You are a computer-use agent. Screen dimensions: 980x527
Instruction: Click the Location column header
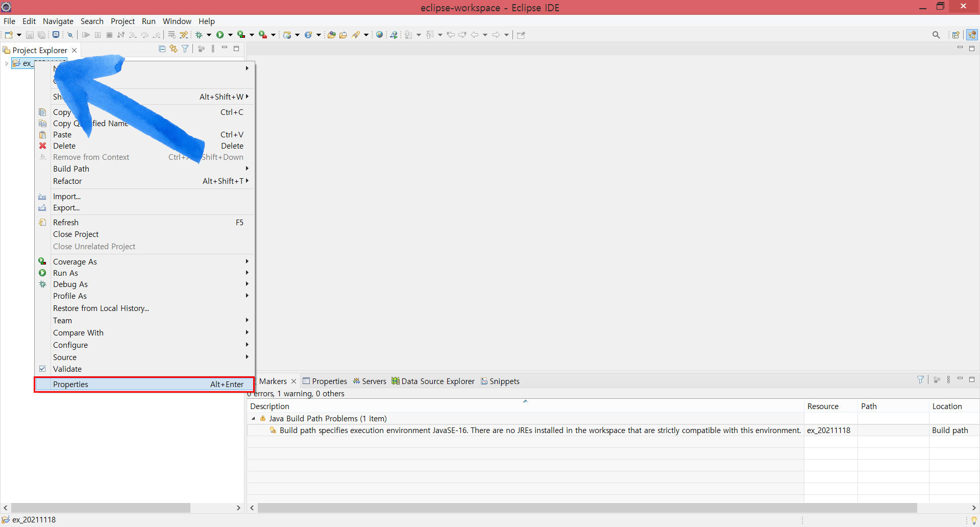(x=953, y=406)
